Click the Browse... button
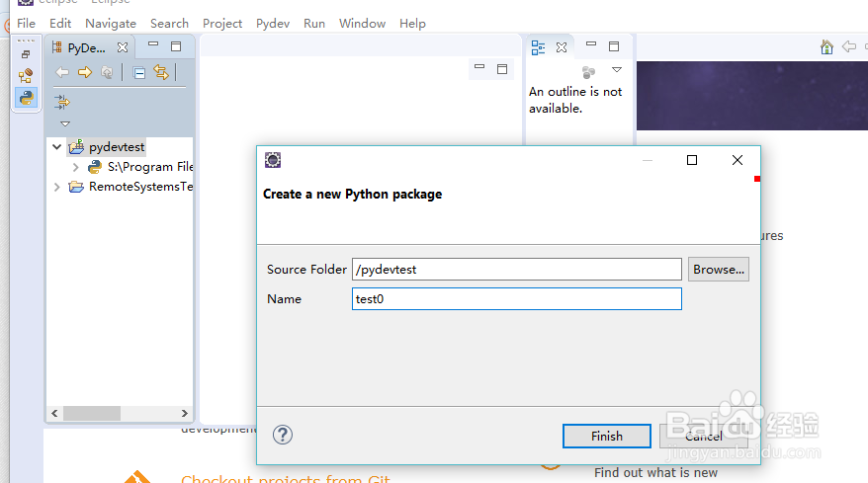This screenshot has width=868, height=483. 719,270
